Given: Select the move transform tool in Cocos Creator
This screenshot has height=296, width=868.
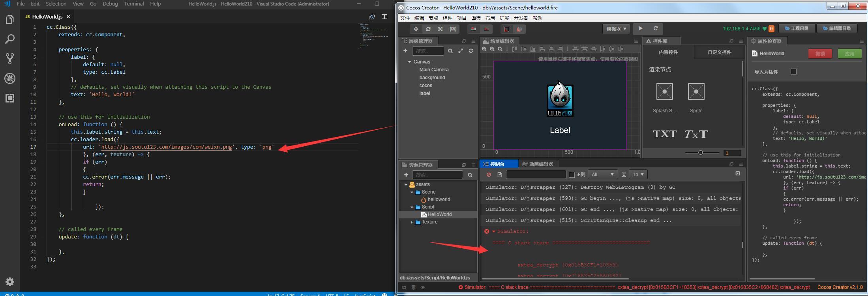Looking at the screenshot, I should point(416,29).
